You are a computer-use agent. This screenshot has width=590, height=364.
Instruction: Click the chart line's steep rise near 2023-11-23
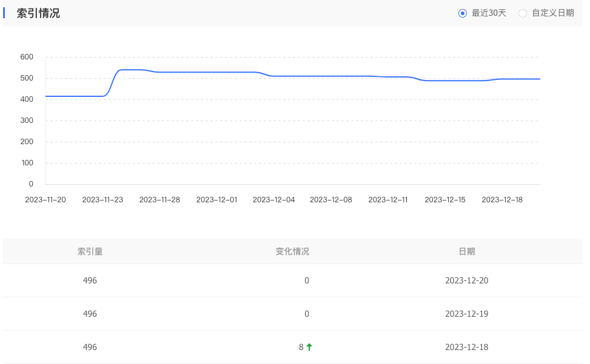112,82
